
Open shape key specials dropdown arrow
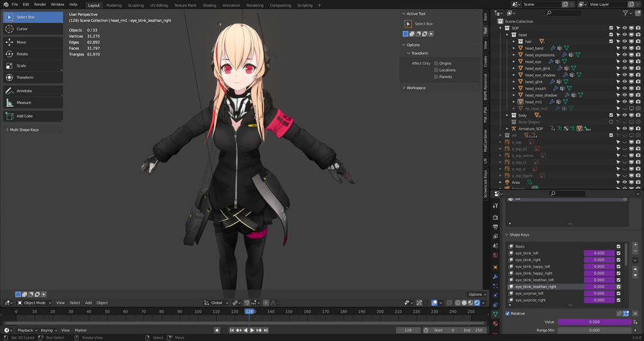pos(636,260)
